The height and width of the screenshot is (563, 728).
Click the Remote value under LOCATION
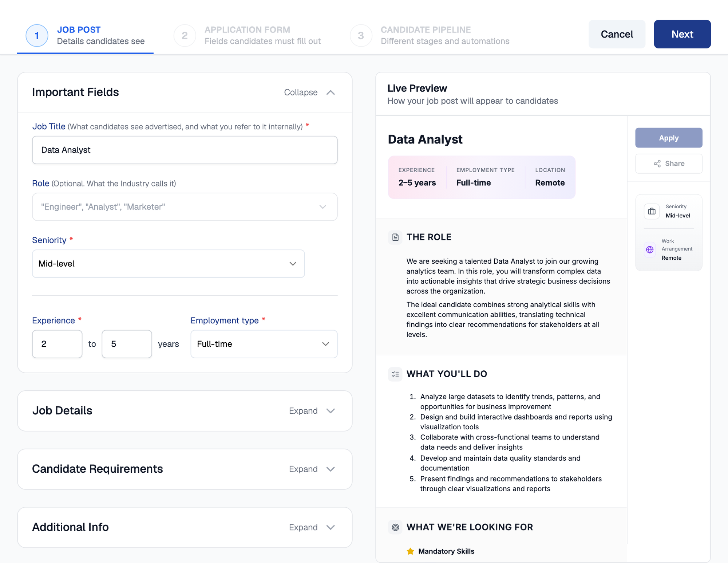tap(550, 183)
